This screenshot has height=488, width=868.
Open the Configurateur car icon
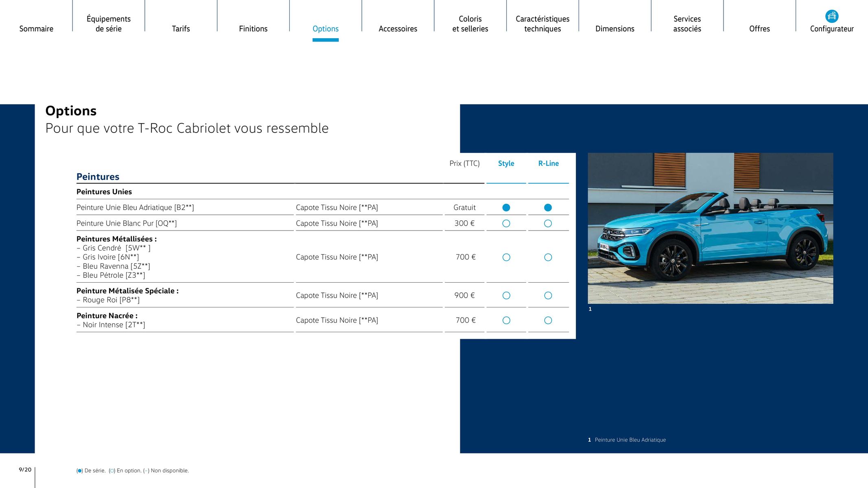coord(832,16)
